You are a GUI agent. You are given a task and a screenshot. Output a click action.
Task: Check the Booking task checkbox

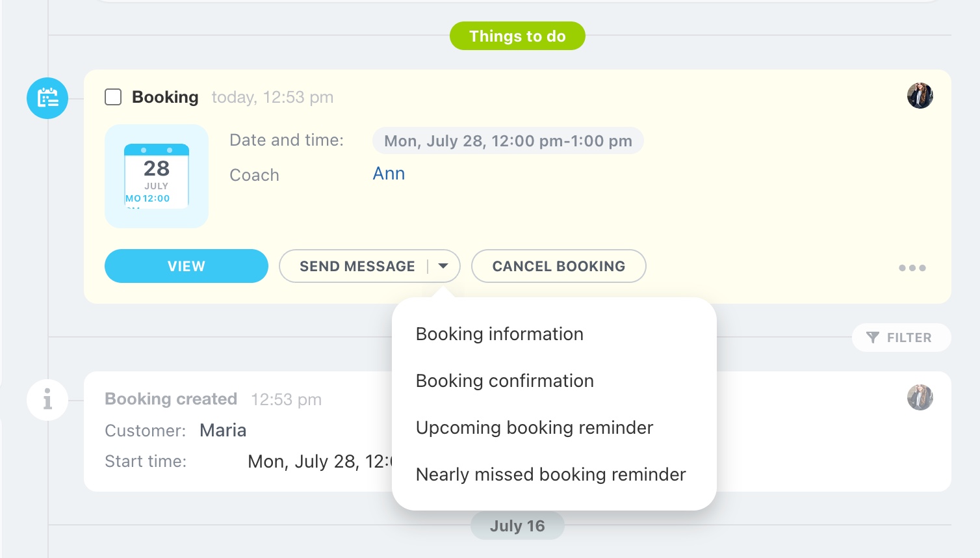click(x=113, y=97)
